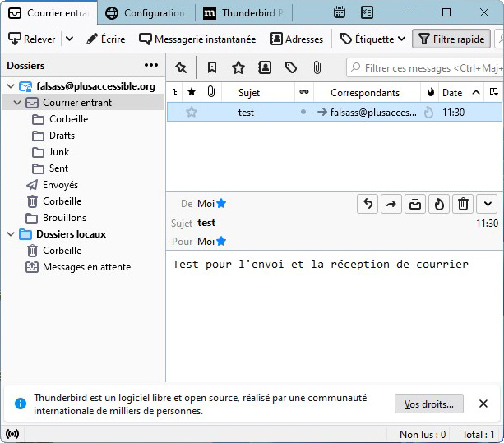Screen dimensions: 504x443
Task: Filter messages with attachments using paperclip icon
Action: [317, 67]
